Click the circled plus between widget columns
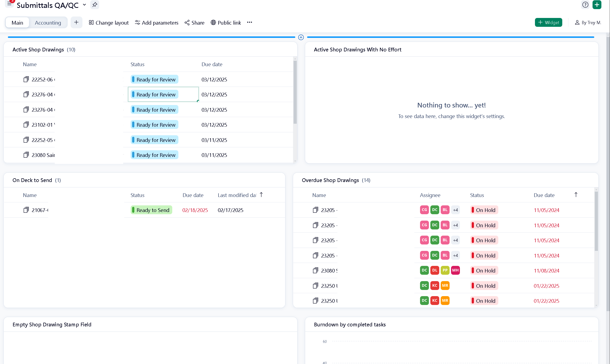610x364 pixels. 301,37
